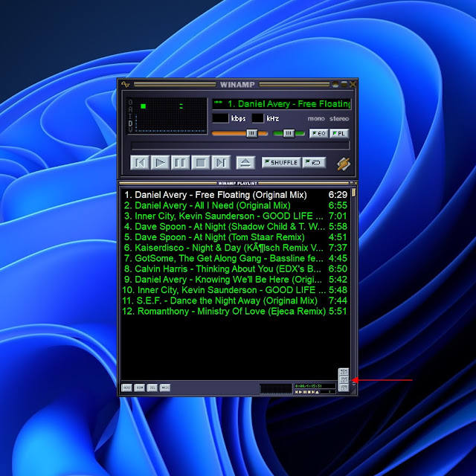
Task: Select track 5 At Night Tom Staar Remix
Action: pyautogui.click(x=235, y=237)
